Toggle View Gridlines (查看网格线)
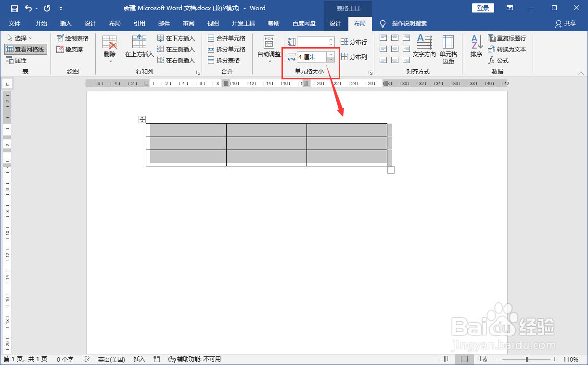This screenshot has width=588, height=365. click(26, 49)
